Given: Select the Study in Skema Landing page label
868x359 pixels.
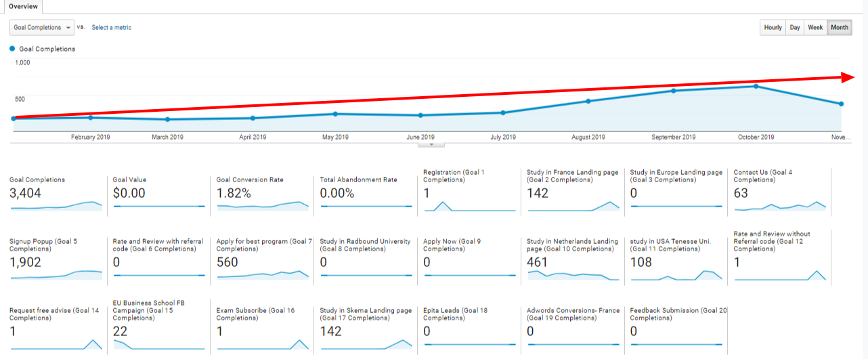Looking at the screenshot, I should tap(366, 314).
